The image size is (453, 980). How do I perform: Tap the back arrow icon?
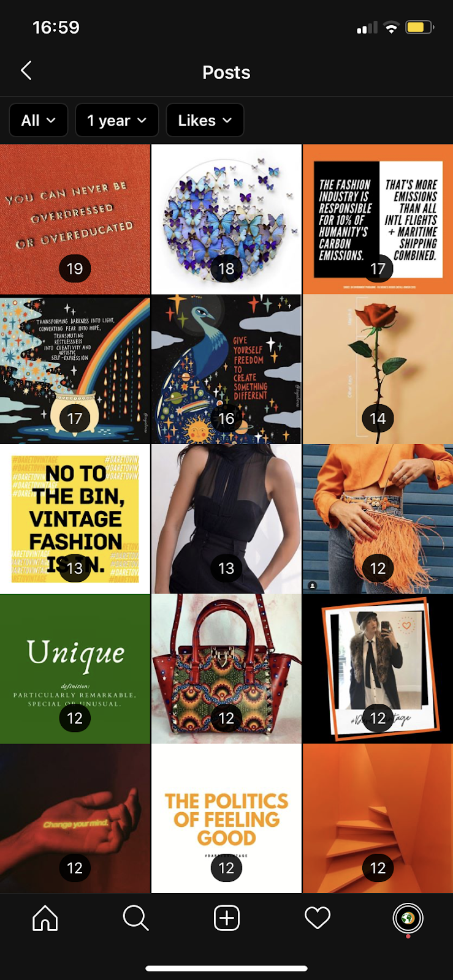click(x=26, y=71)
